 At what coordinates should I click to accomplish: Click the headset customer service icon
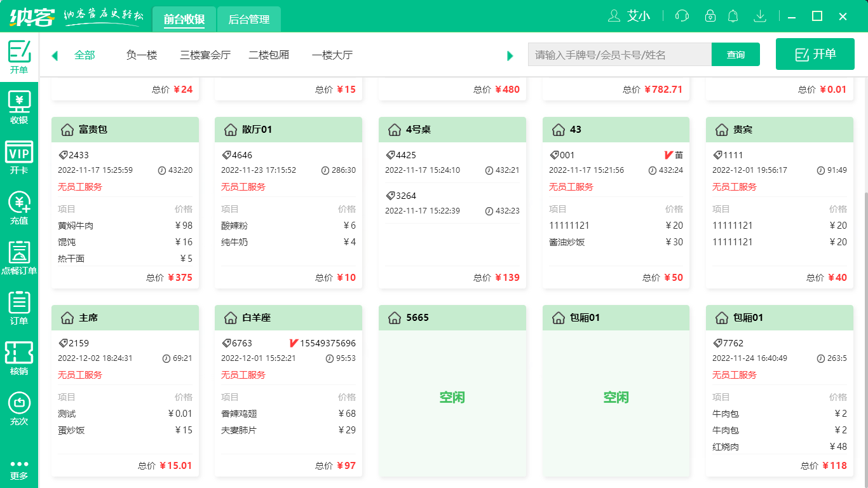coord(682,16)
